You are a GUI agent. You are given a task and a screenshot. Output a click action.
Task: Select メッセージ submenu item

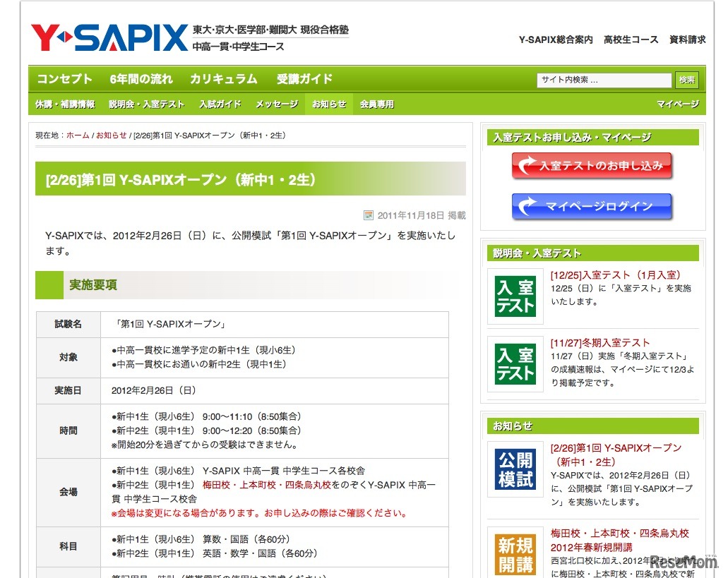tap(278, 104)
